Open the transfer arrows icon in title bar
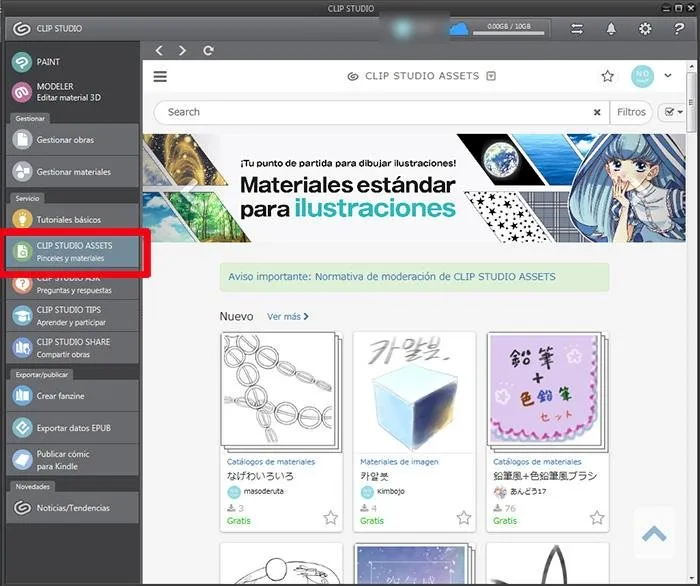Image resolution: width=700 pixels, height=586 pixels. (x=577, y=29)
